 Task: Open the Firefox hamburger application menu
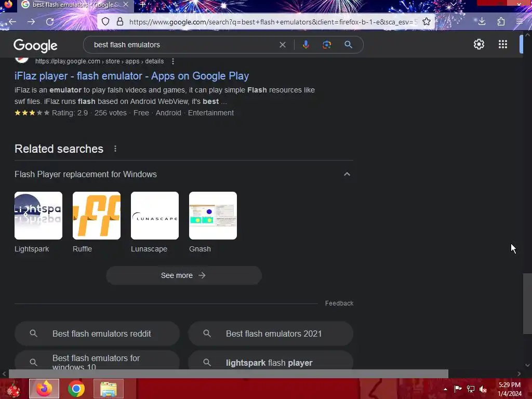(x=520, y=22)
